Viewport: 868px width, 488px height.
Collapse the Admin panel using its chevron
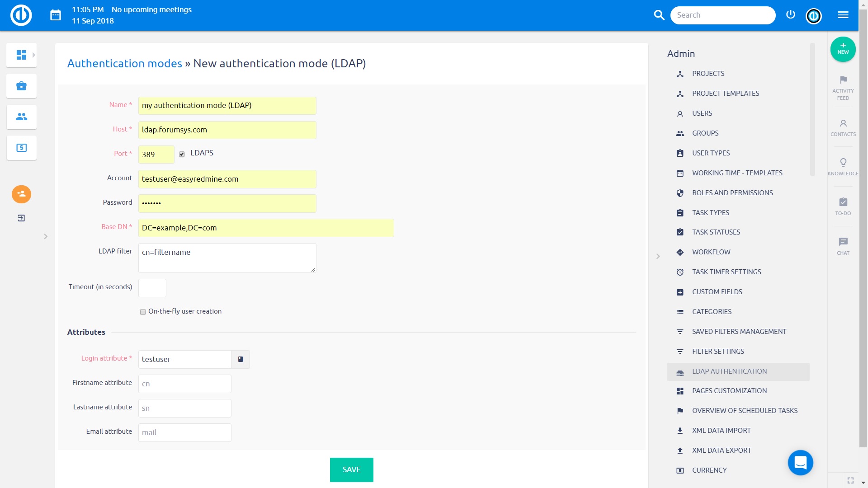coord(658,256)
